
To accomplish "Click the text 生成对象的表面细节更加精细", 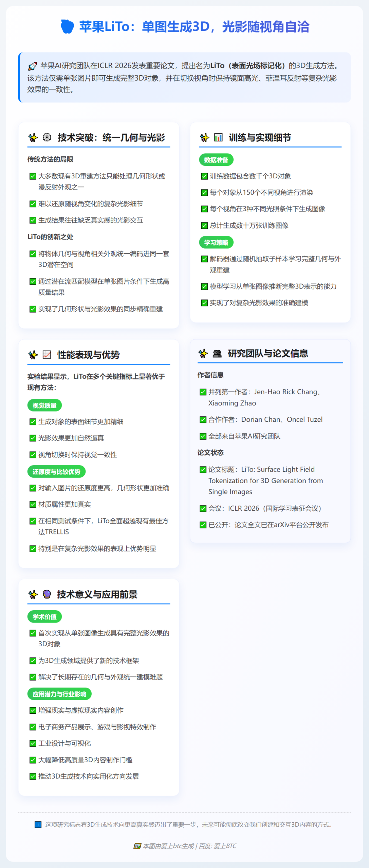I will [x=81, y=421].
